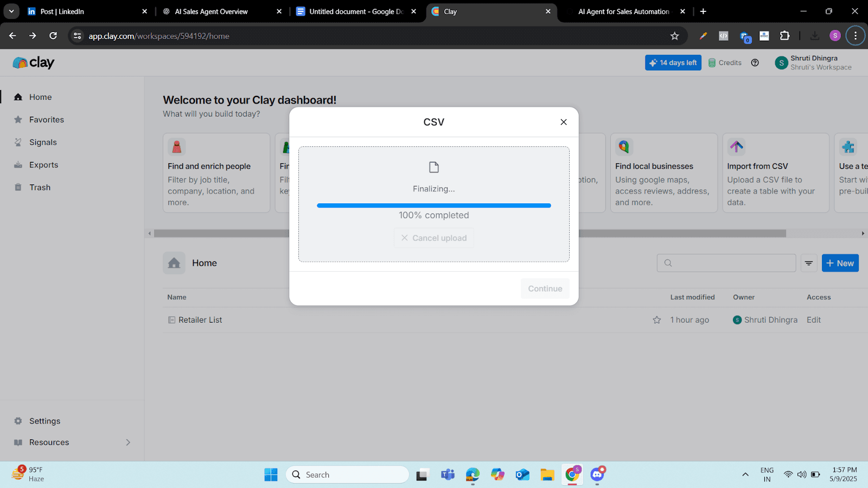The height and width of the screenshot is (488, 868).
Task: Click the New button
Action: (840, 263)
